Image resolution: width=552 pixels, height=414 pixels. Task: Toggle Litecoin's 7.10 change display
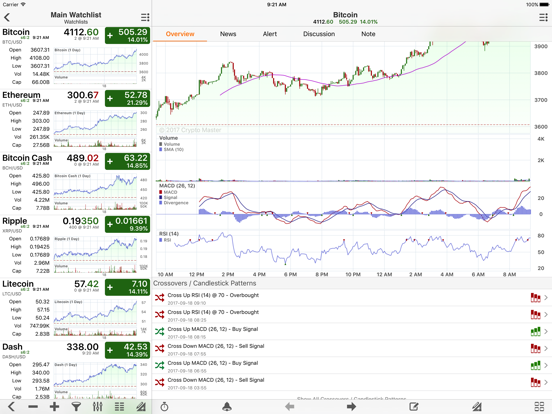click(x=127, y=287)
